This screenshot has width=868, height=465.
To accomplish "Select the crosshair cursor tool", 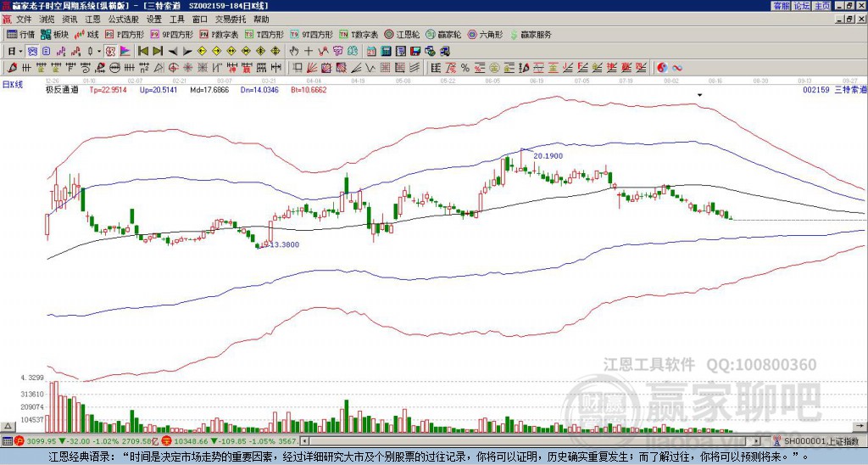I will (309, 51).
